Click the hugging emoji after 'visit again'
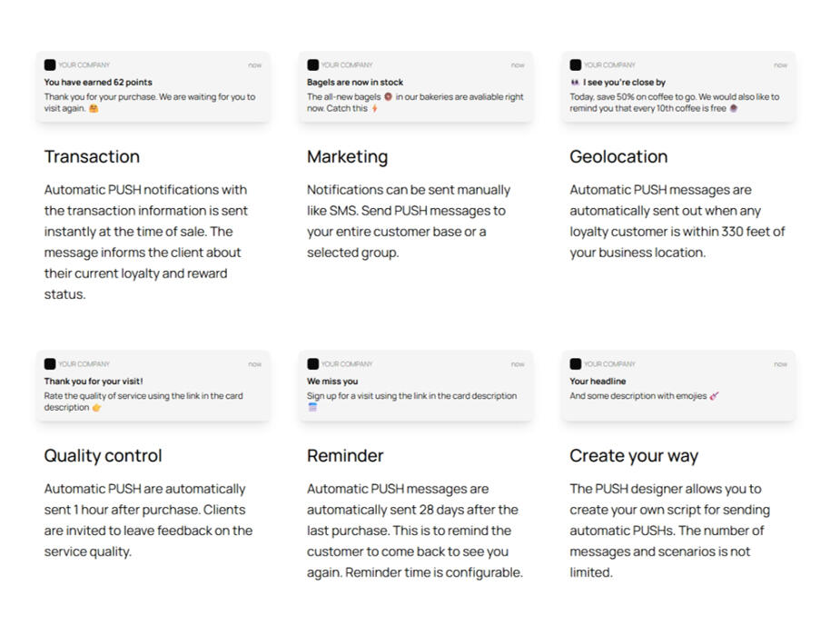The image size is (840, 626). tap(94, 108)
